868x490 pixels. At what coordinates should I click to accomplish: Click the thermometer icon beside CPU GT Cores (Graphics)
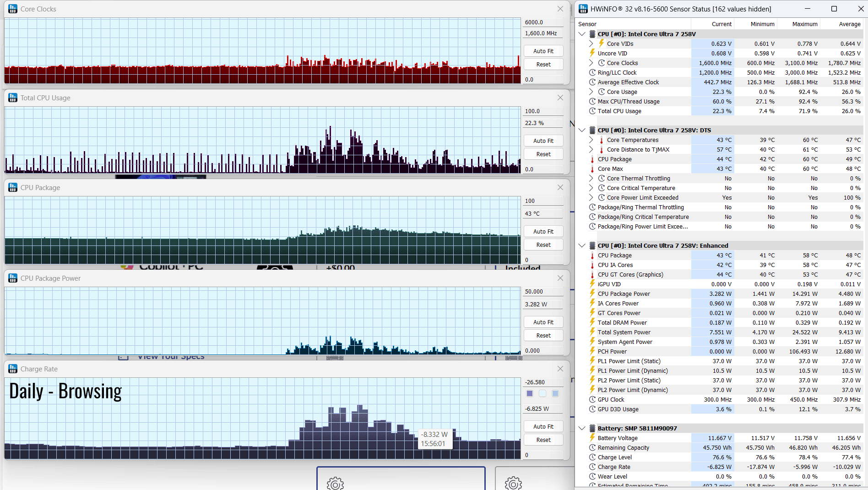pos(592,274)
